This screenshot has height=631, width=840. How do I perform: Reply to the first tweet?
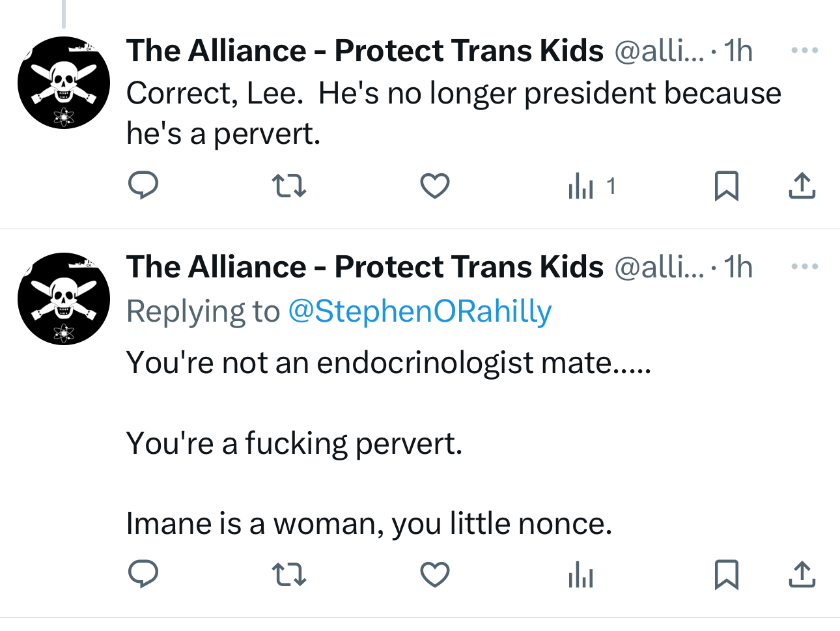click(x=143, y=186)
